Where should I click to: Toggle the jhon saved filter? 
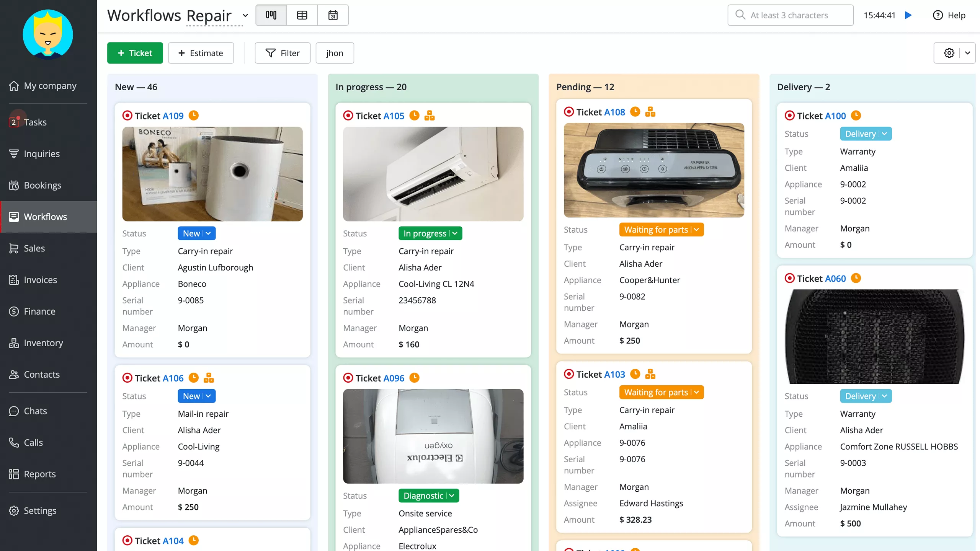click(334, 53)
